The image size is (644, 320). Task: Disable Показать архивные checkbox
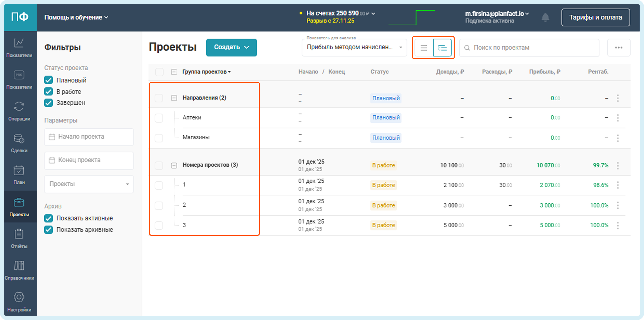(48, 230)
